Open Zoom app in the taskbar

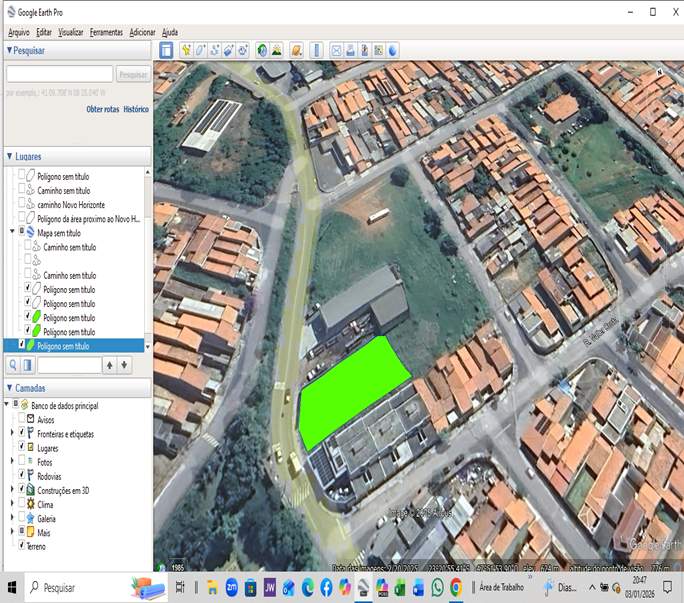pyautogui.click(x=232, y=588)
